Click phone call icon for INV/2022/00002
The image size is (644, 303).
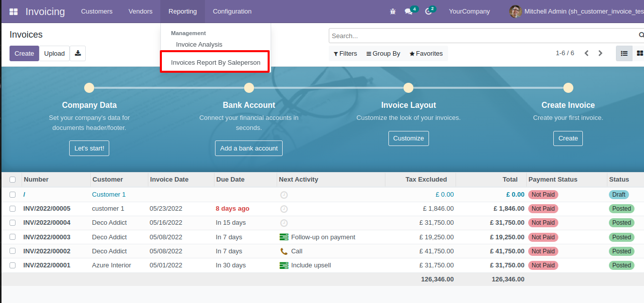tap(284, 251)
